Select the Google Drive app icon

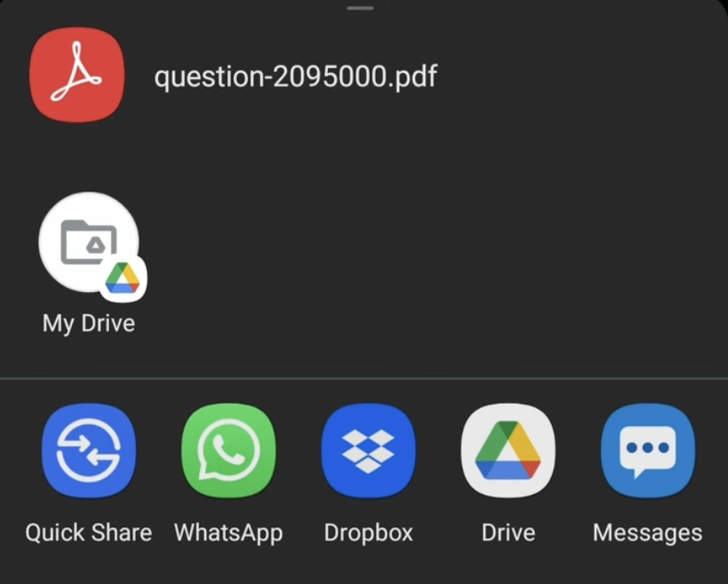pos(508,451)
